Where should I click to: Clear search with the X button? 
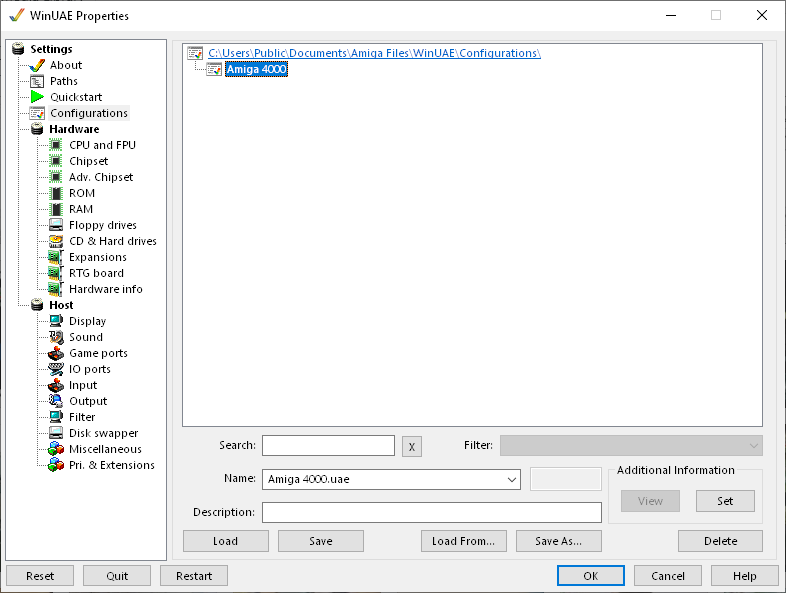pos(412,447)
